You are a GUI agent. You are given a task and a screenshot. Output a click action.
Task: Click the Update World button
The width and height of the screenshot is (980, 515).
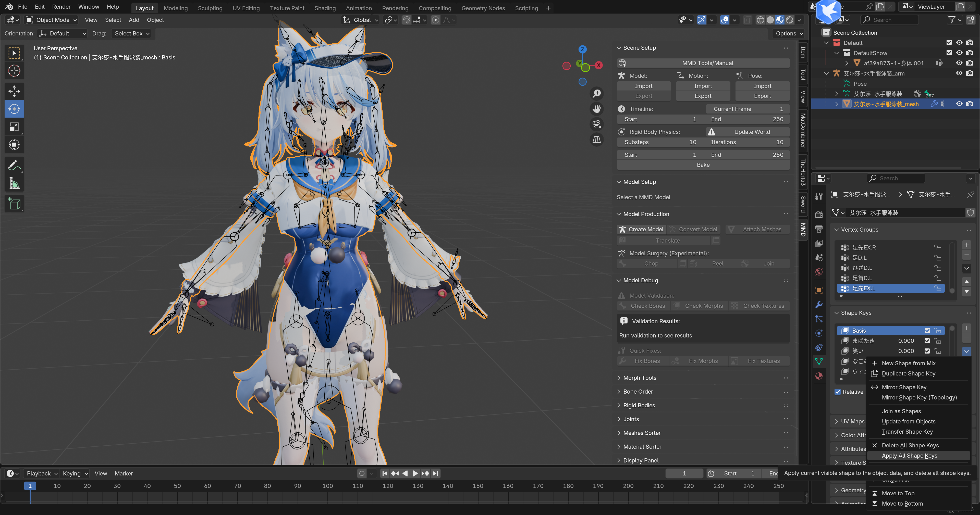coord(748,132)
